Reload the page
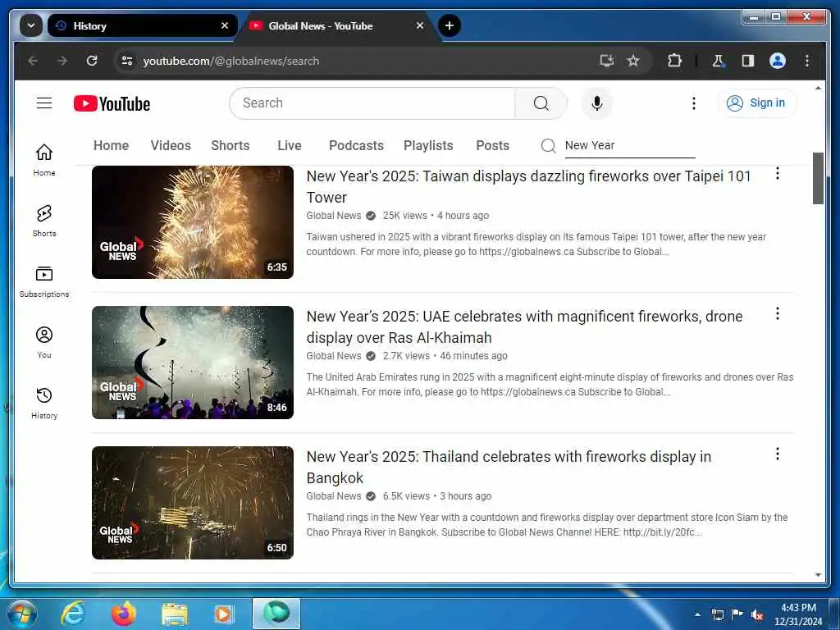 [x=92, y=61]
